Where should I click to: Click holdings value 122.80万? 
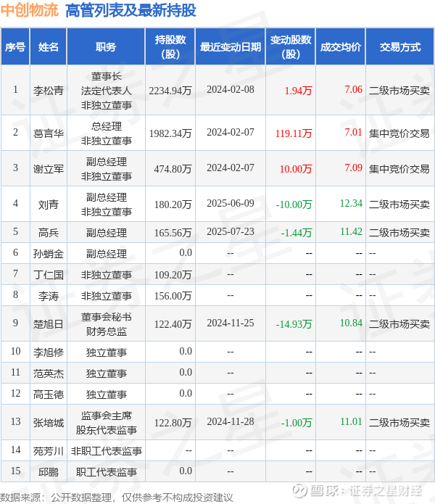[173, 423]
